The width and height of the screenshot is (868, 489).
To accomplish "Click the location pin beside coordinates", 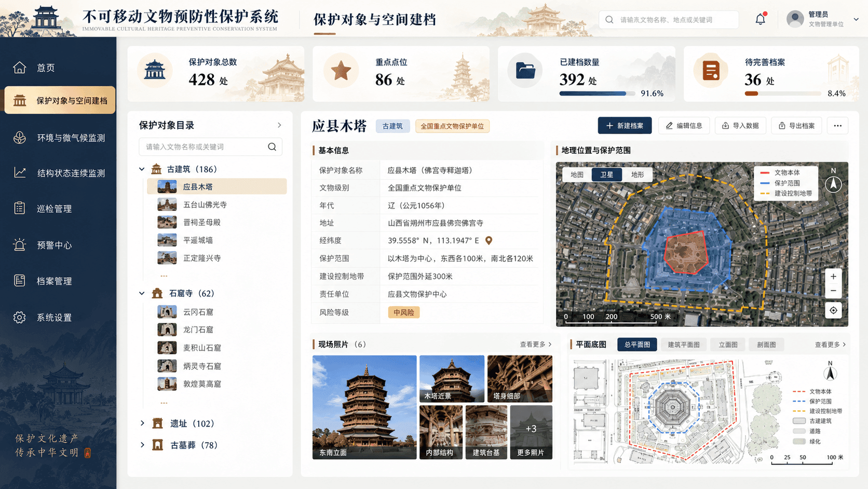I will [489, 241].
